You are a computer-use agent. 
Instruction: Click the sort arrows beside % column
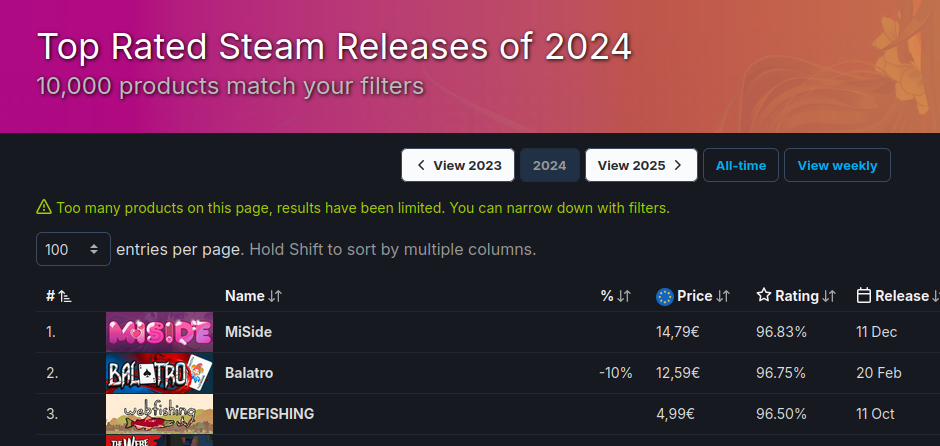[x=624, y=296]
